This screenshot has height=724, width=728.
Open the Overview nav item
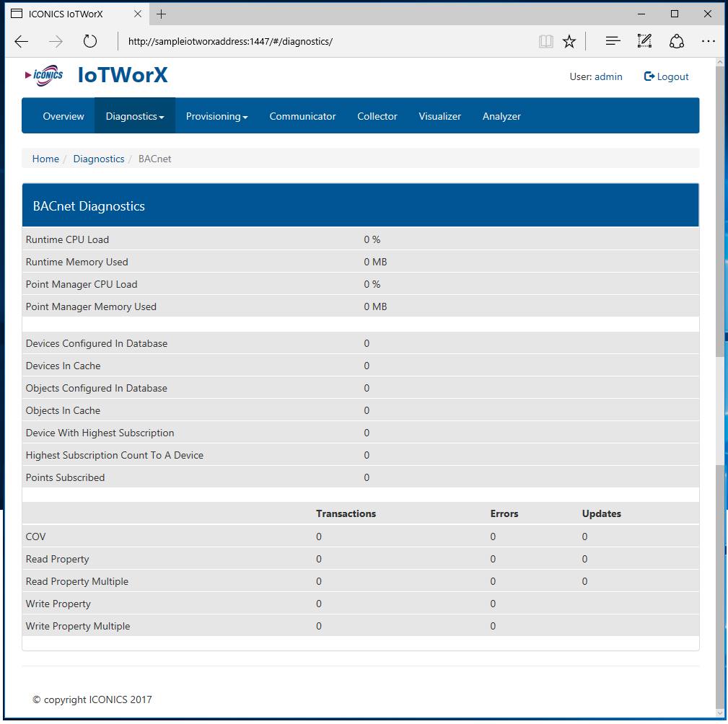click(x=63, y=116)
